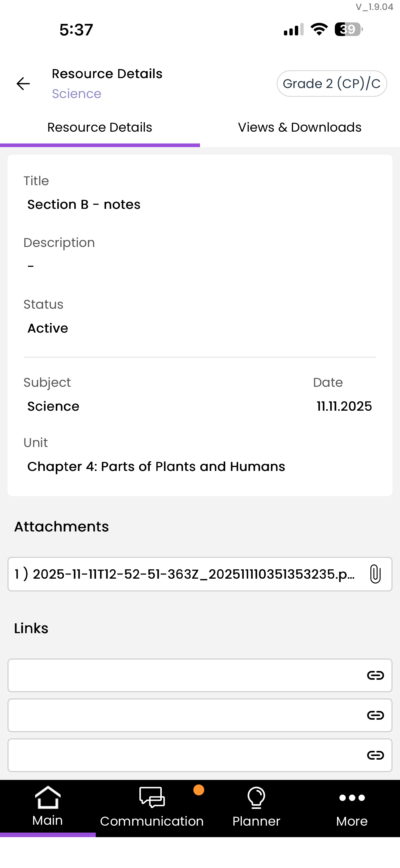
Task: Open the Communication chat section
Action: (152, 807)
